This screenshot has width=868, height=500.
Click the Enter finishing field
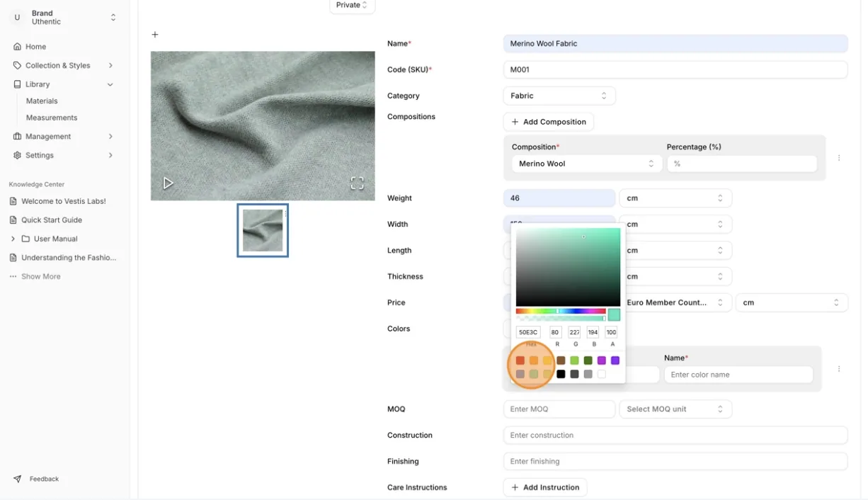coord(675,462)
